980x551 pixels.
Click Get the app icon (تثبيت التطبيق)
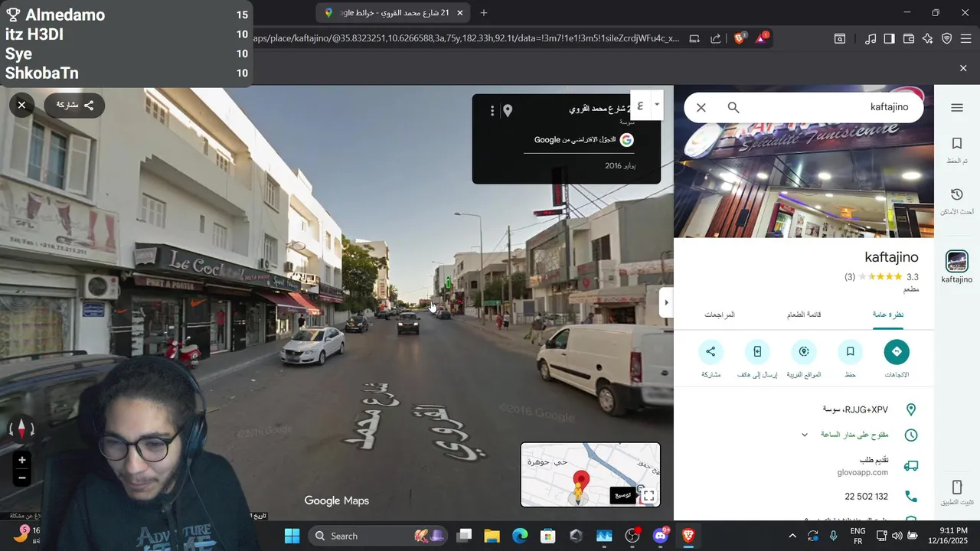(x=957, y=493)
